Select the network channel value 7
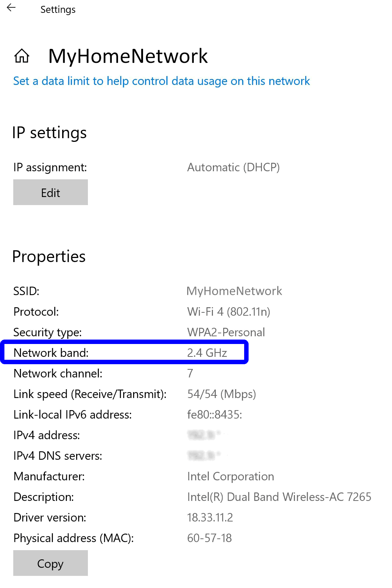The height and width of the screenshot is (588, 392). (x=190, y=373)
